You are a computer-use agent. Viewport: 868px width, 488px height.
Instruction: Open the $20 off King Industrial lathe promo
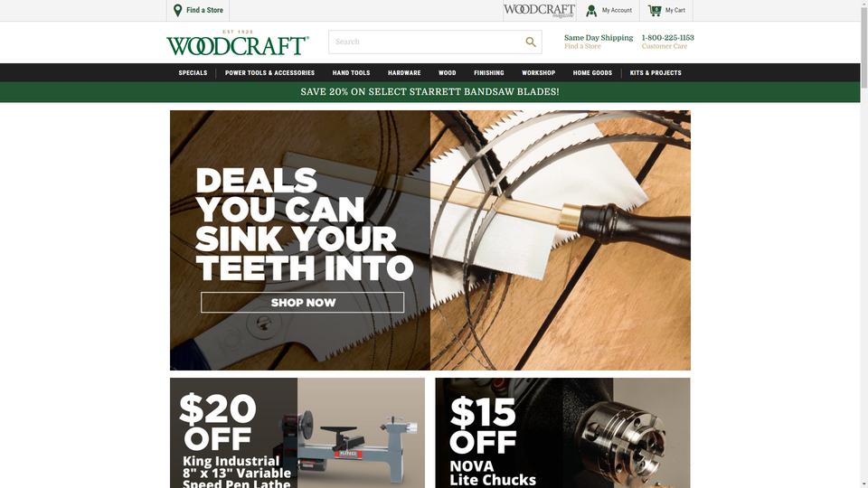pyautogui.click(x=297, y=433)
